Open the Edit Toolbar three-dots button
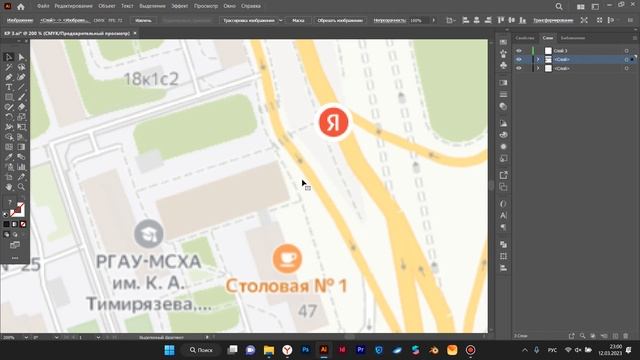 pos(15,258)
